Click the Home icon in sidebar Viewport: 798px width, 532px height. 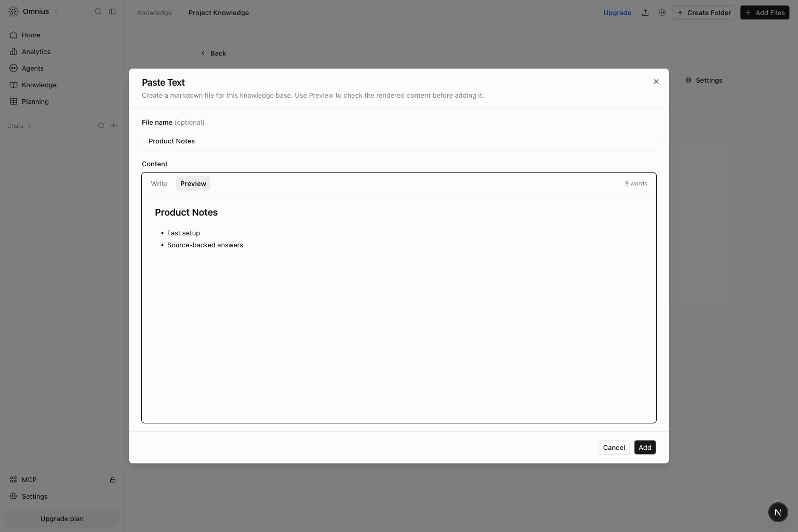pyautogui.click(x=14, y=35)
